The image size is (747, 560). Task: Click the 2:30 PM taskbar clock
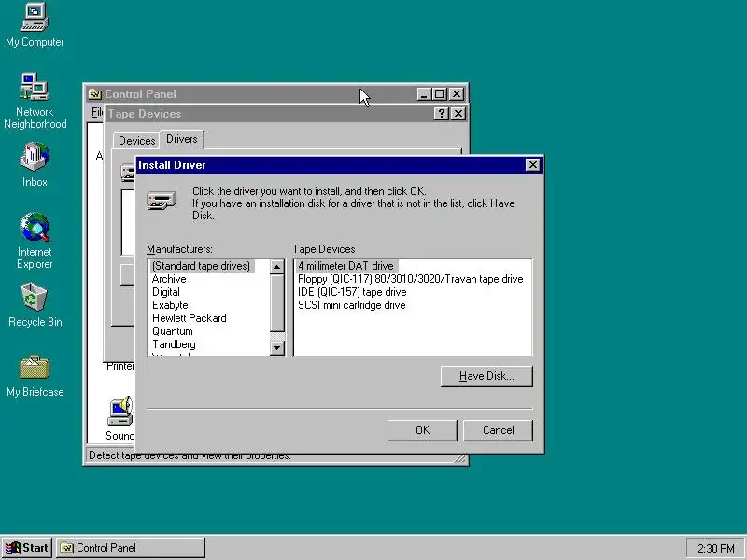coord(715,548)
